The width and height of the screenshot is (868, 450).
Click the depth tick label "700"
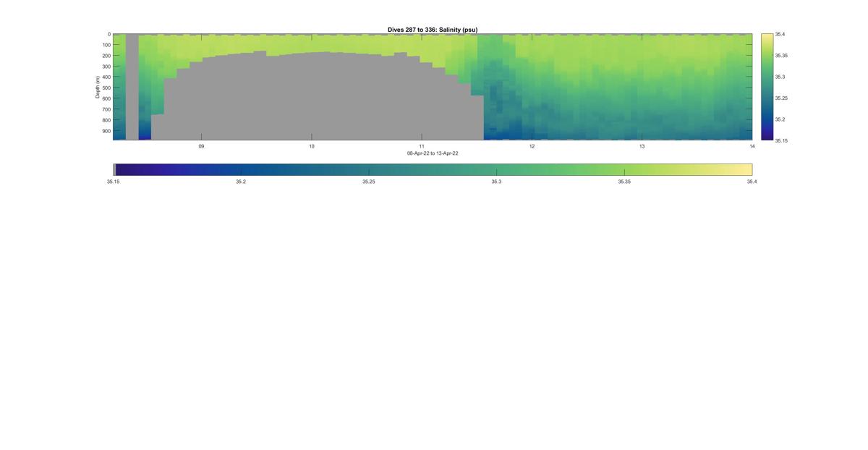106,109
